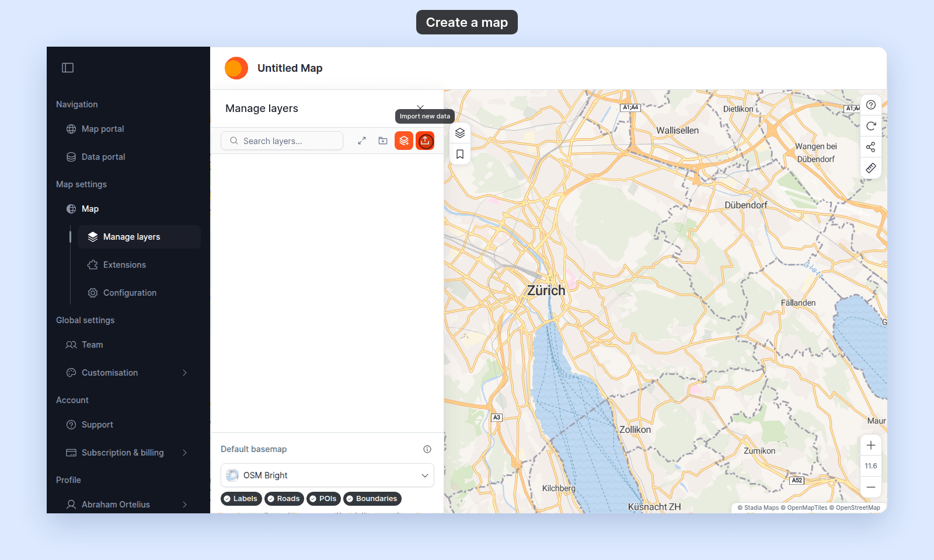Toggle the Labels basemap chip

241,499
